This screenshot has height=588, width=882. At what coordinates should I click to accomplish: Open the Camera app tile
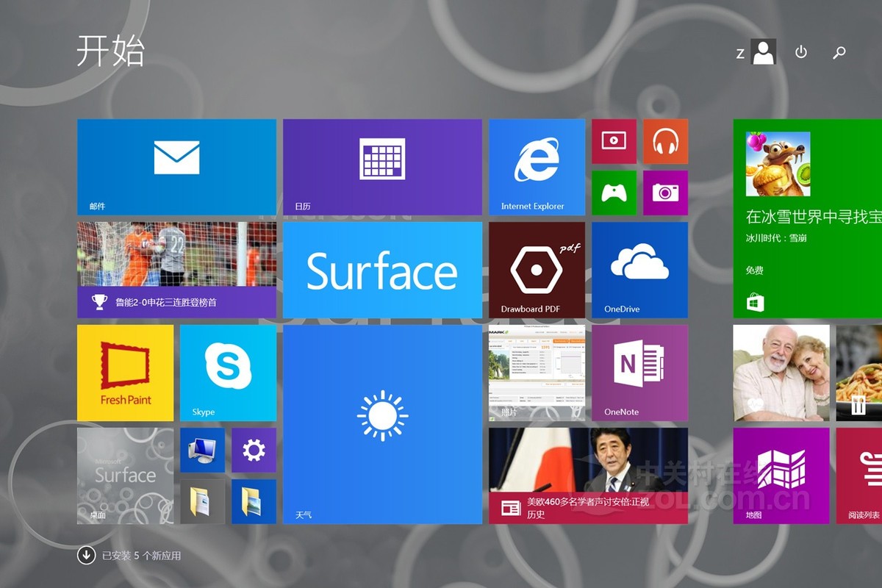click(x=666, y=193)
